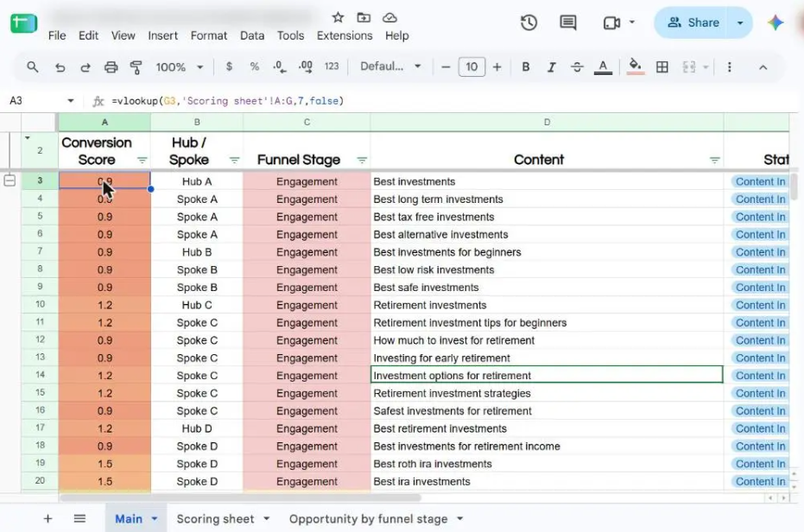Decrease decimal places
804x532 pixels.
pyautogui.click(x=280, y=66)
